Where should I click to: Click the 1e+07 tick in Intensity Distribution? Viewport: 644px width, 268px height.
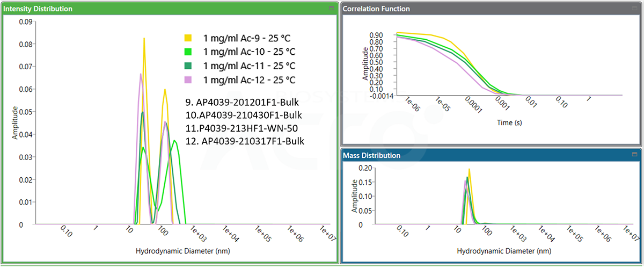(327, 234)
